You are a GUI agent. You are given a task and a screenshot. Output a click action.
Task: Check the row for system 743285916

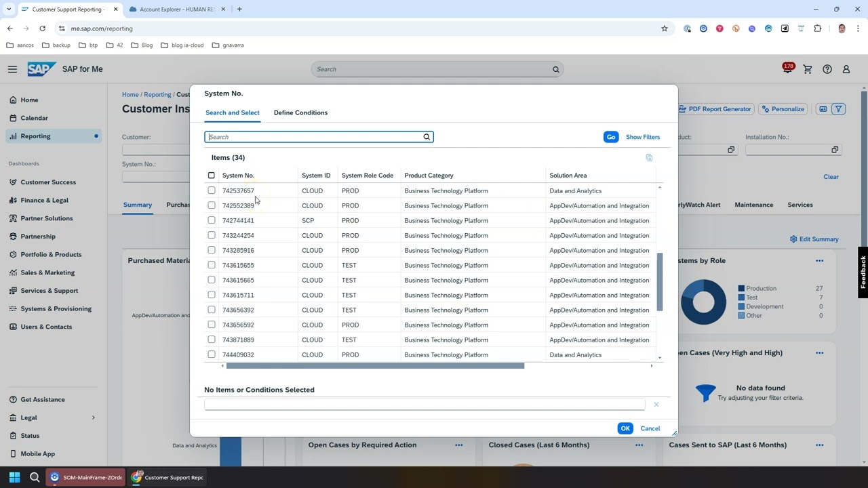pyautogui.click(x=212, y=250)
